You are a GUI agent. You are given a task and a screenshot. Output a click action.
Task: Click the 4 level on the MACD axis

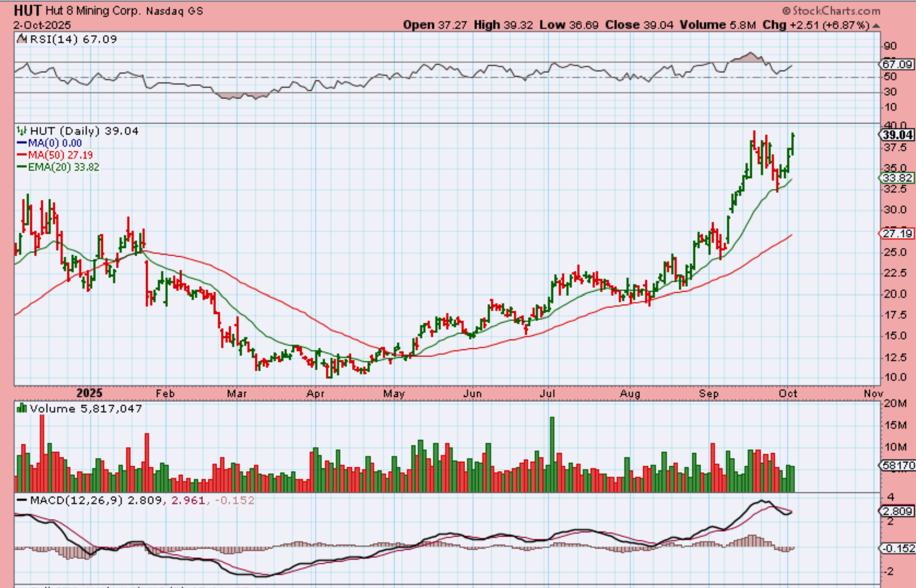(x=890, y=497)
